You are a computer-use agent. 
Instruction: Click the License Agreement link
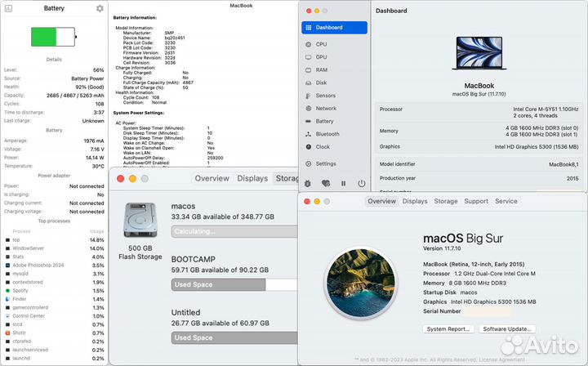[501, 359]
